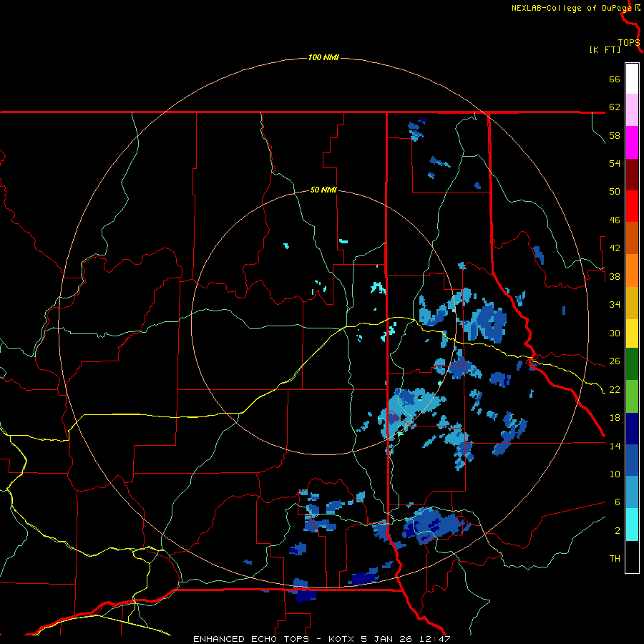Screen dimensions: 644x644
Task: Click "ENHANCED ECHO TOPS" in the bottom caption
Action: point(251,639)
